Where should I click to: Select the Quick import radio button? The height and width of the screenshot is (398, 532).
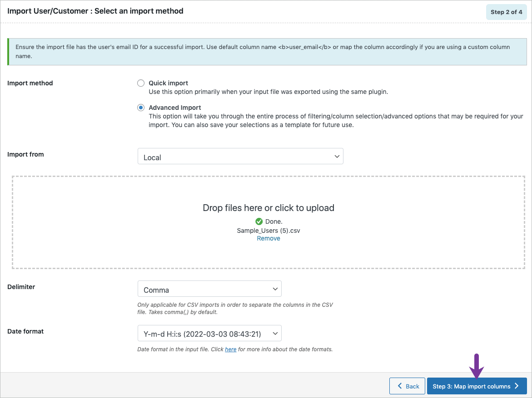click(x=141, y=83)
